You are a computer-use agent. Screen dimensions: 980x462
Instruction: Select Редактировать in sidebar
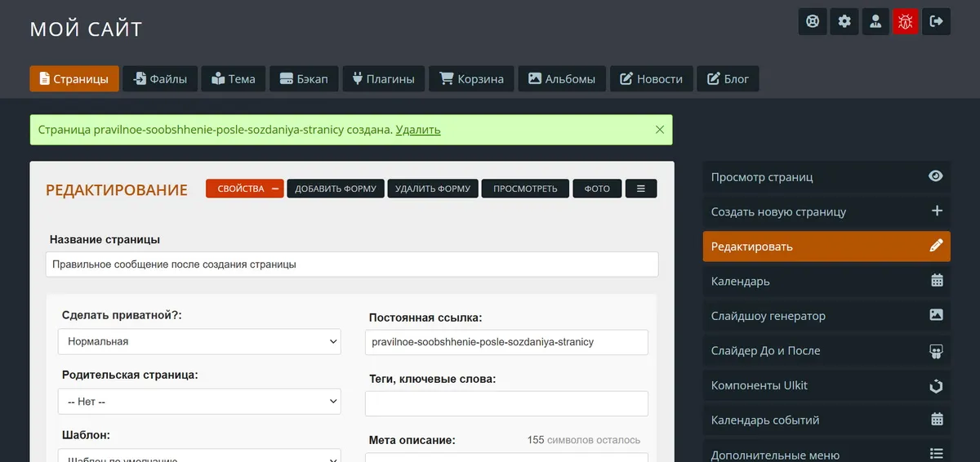pos(826,247)
